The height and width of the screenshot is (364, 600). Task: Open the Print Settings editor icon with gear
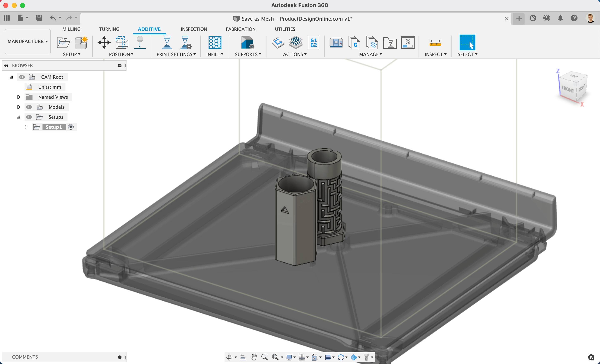[186, 42]
